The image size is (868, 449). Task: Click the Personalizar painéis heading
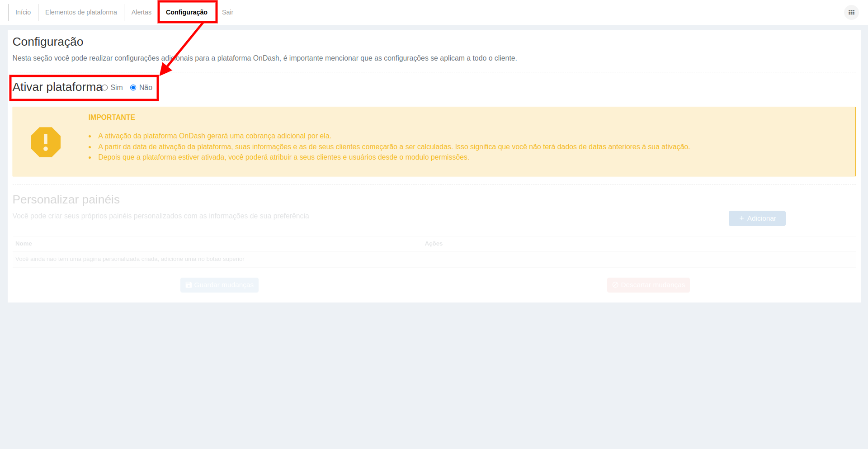click(66, 199)
